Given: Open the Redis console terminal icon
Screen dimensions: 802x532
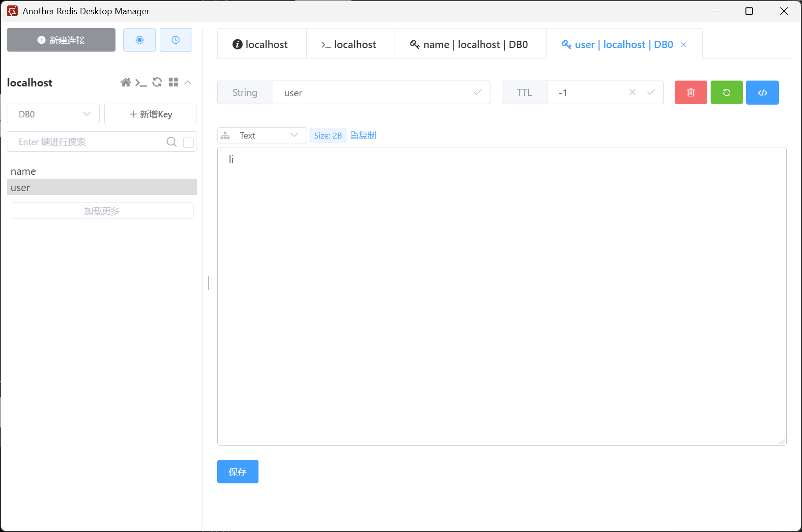Looking at the screenshot, I should (x=141, y=83).
